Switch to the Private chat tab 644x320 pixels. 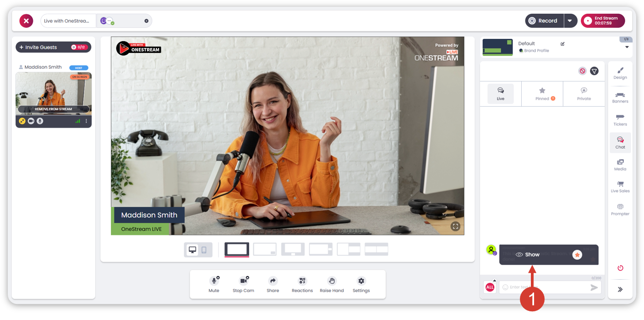584,94
